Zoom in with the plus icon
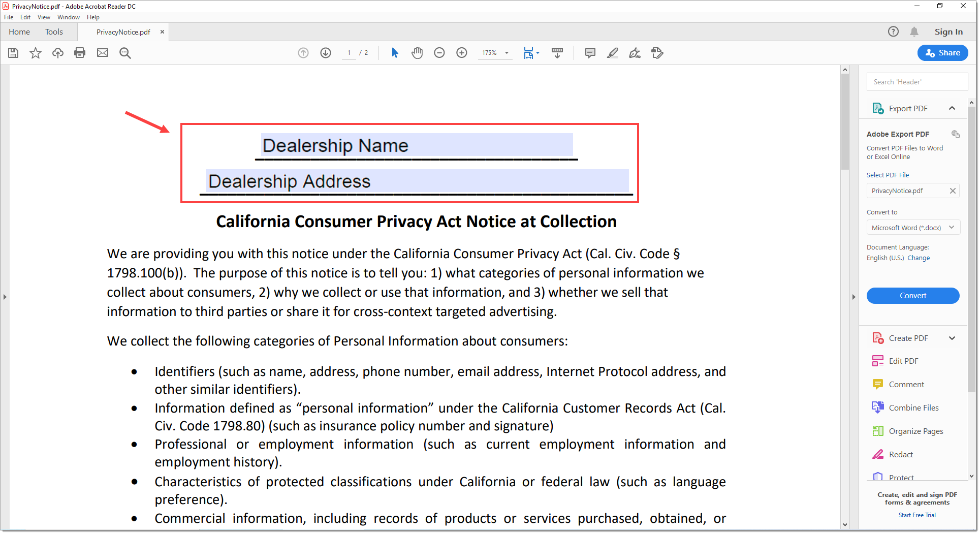The height and width of the screenshot is (534, 980). (462, 53)
